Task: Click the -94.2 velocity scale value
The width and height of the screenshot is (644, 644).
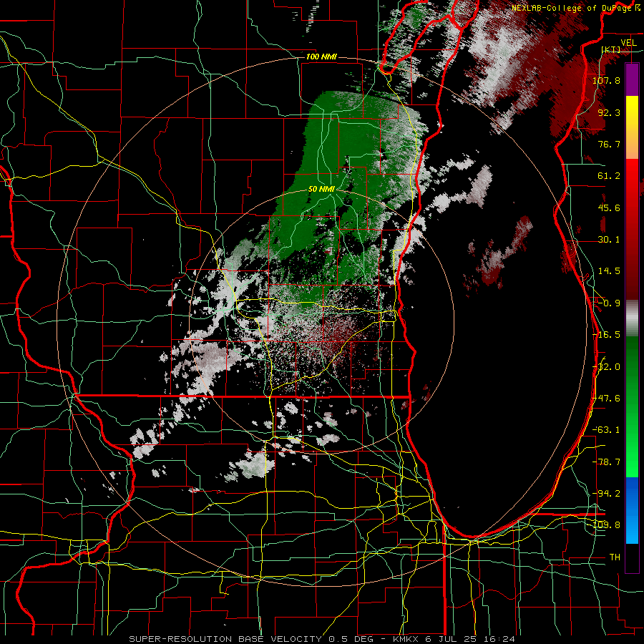Action: 606,493
